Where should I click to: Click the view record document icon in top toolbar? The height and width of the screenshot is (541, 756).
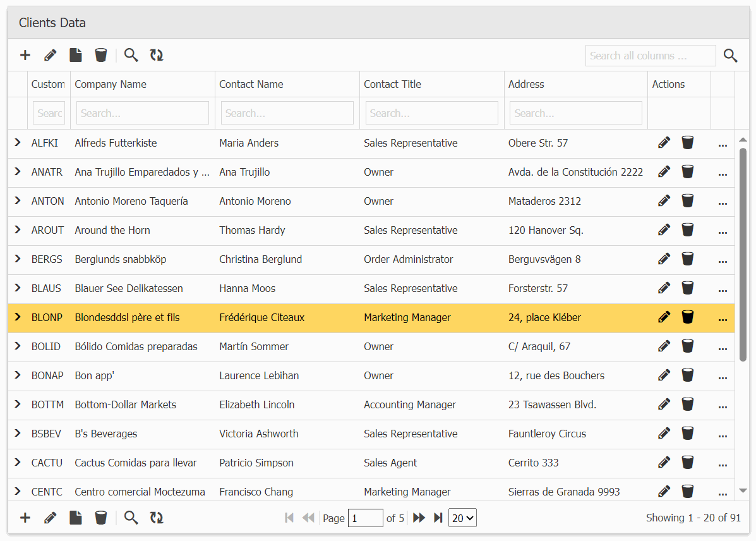pyautogui.click(x=76, y=56)
